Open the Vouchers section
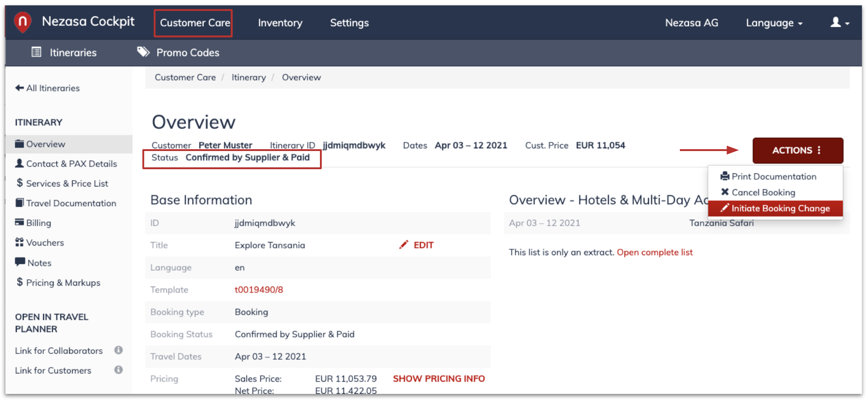The width and height of the screenshot is (868, 403). pos(45,243)
